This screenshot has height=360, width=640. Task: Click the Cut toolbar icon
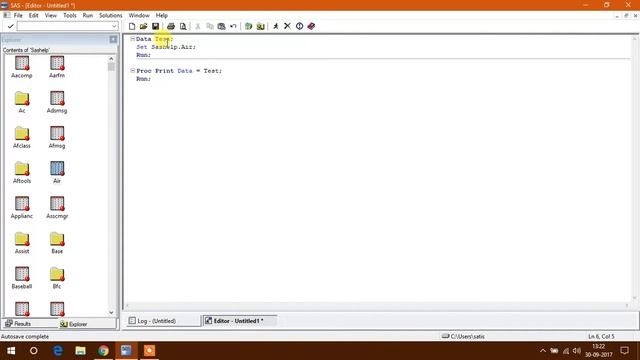pyautogui.click(x=198, y=26)
